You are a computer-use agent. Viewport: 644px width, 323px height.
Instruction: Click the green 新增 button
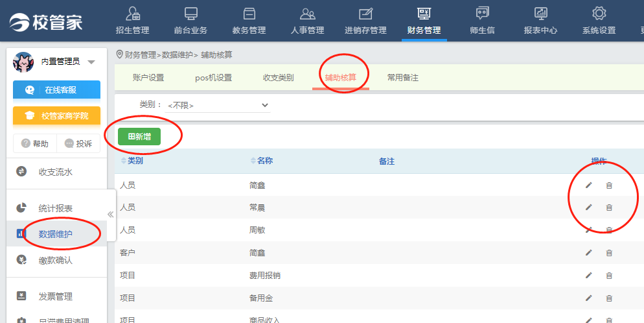139,136
